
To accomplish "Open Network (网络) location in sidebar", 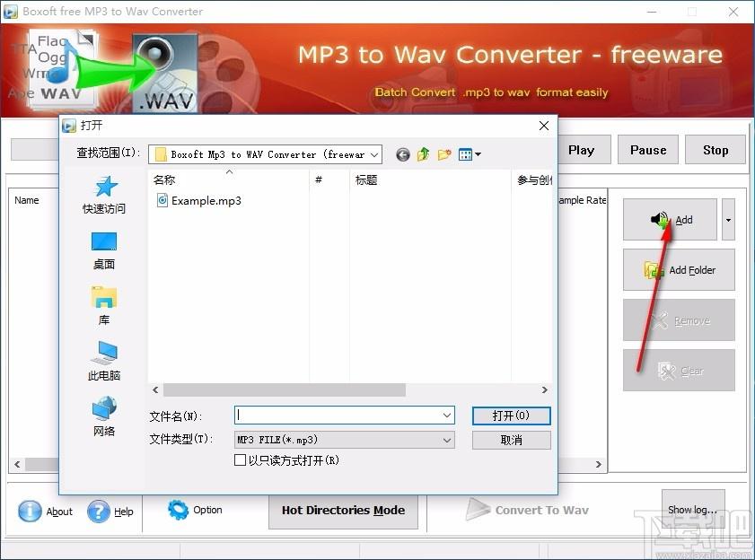I will pyautogui.click(x=104, y=416).
